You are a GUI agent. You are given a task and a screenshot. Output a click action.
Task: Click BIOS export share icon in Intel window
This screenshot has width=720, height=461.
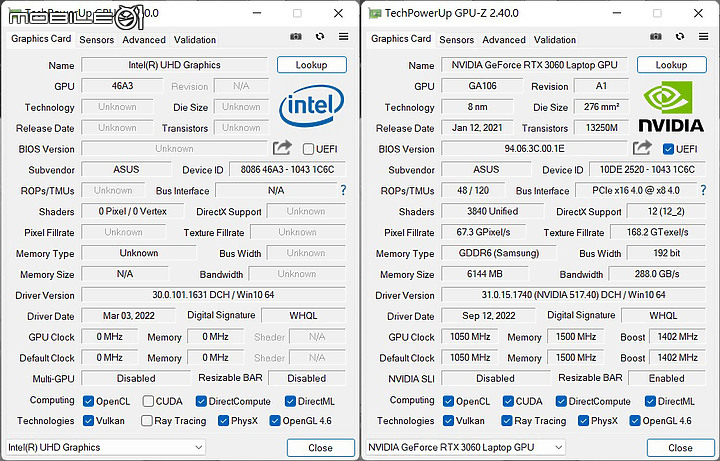(x=282, y=148)
